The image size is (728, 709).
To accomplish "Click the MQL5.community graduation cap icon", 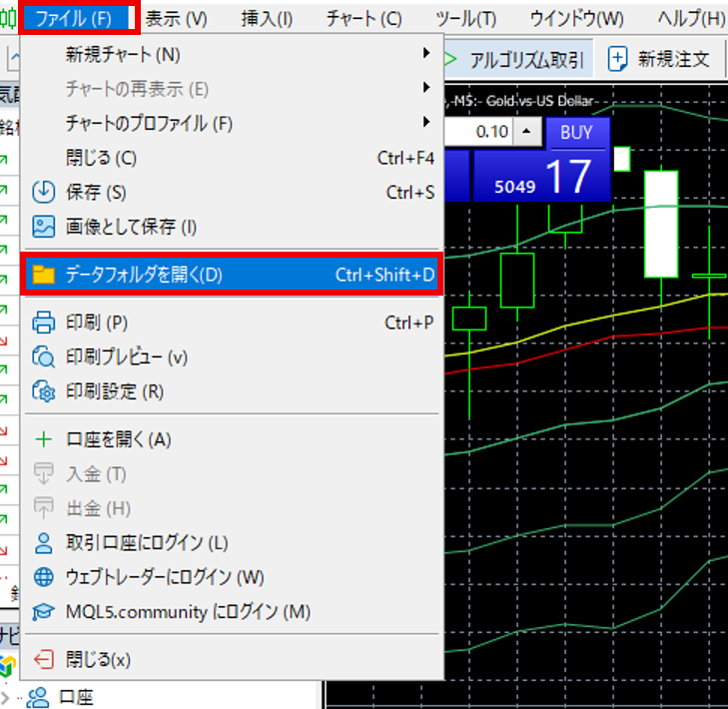I will point(43,611).
